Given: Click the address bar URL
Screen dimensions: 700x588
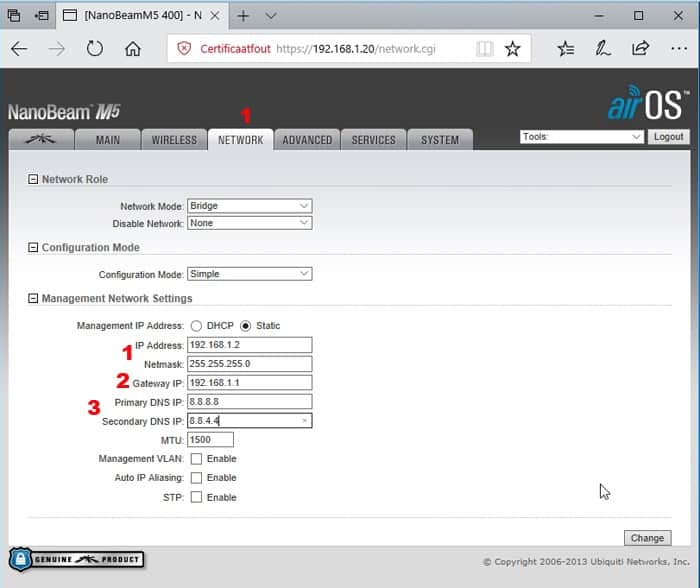Looking at the screenshot, I should click(x=355, y=49).
